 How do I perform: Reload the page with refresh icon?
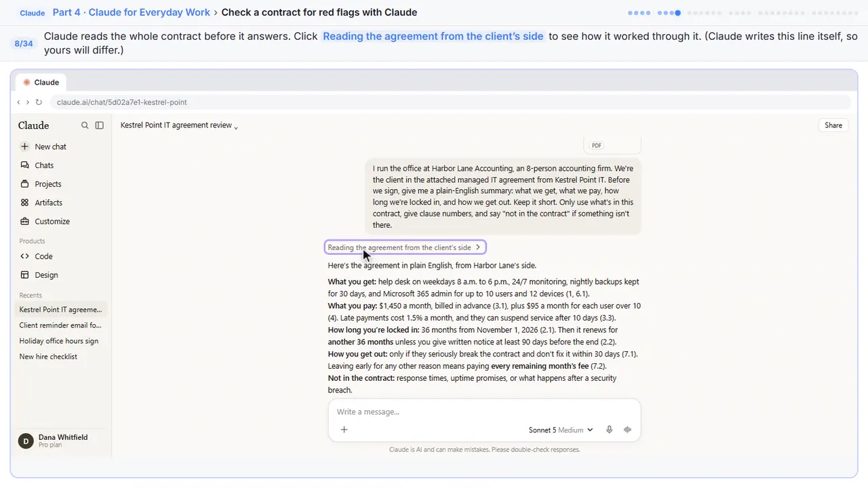(39, 102)
